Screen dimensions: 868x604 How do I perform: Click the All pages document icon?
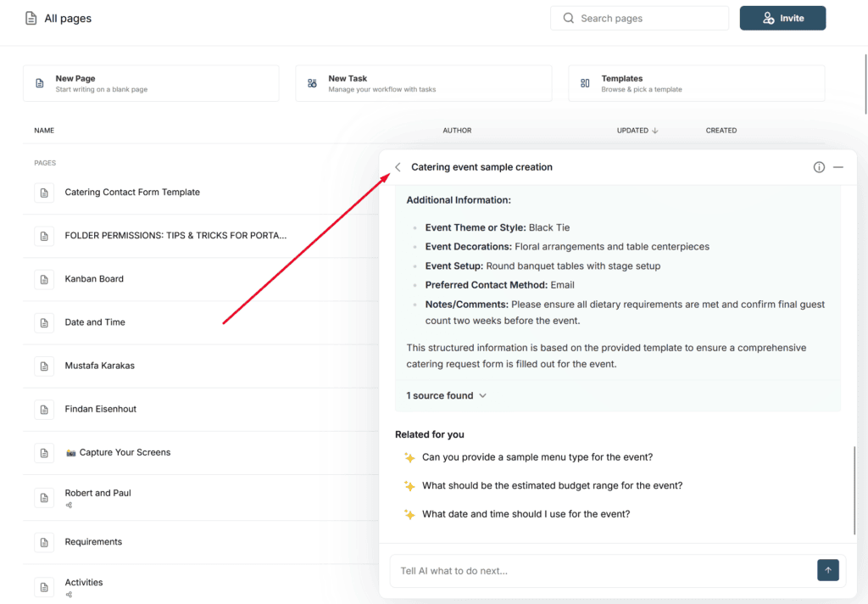pos(31,19)
